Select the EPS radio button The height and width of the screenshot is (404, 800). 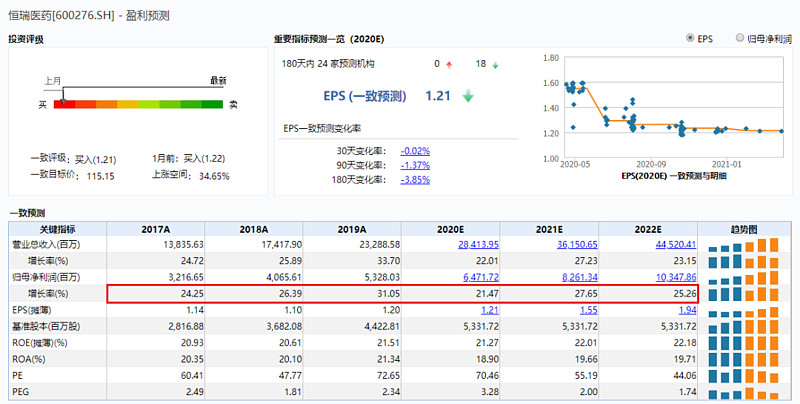point(690,38)
